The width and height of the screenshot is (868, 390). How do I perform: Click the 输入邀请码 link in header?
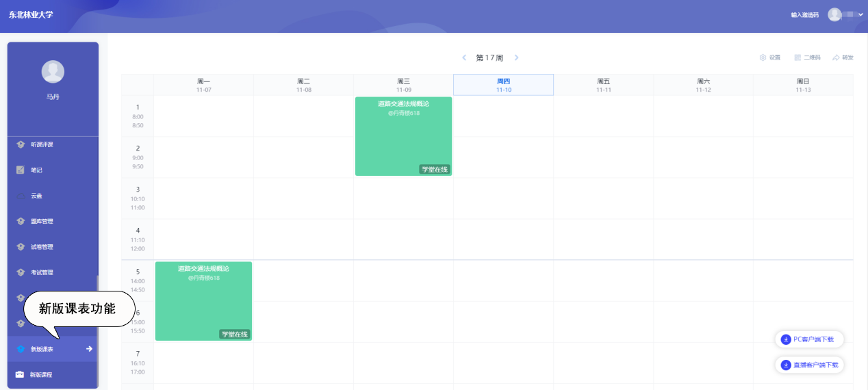[804, 15]
